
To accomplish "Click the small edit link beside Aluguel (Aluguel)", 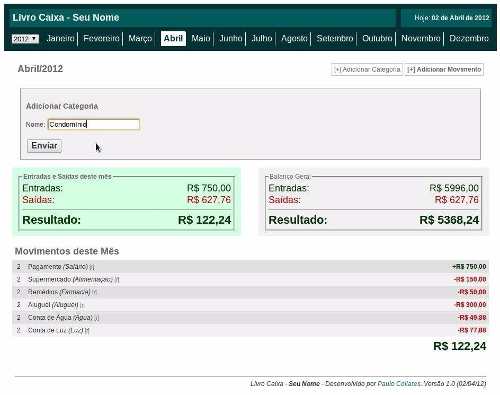I will (x=82, y=305).
